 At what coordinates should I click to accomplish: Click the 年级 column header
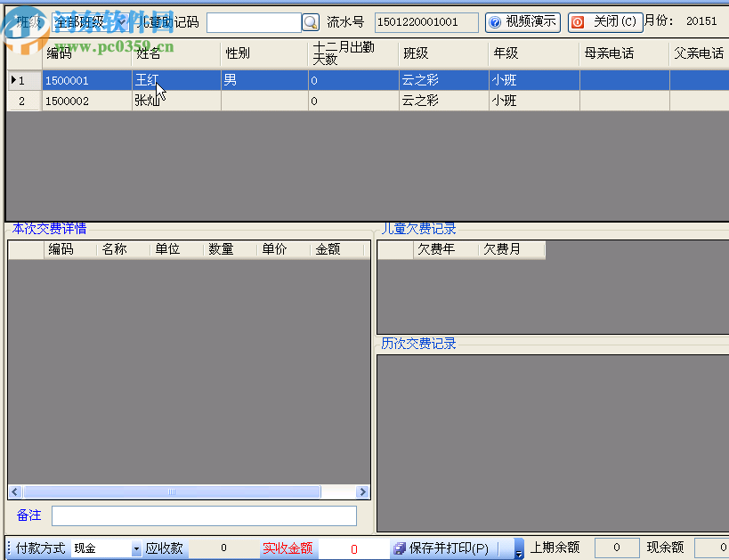tap(534, 54)
